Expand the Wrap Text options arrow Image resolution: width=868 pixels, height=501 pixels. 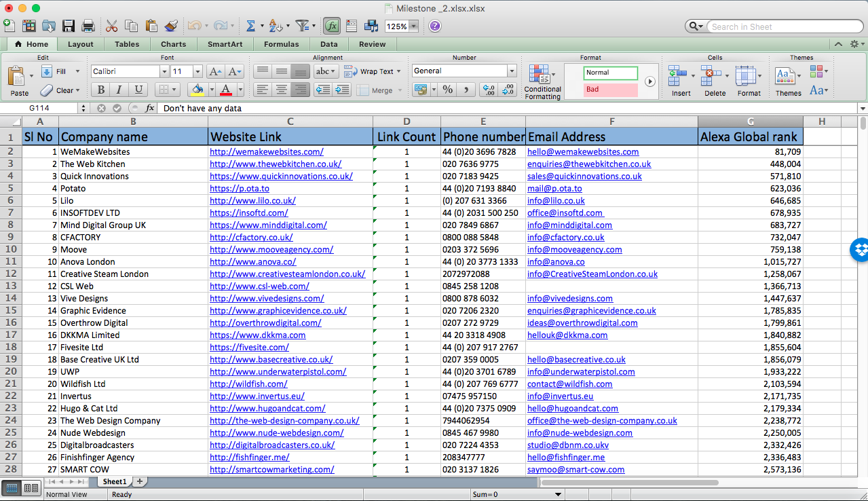point(398,71)
